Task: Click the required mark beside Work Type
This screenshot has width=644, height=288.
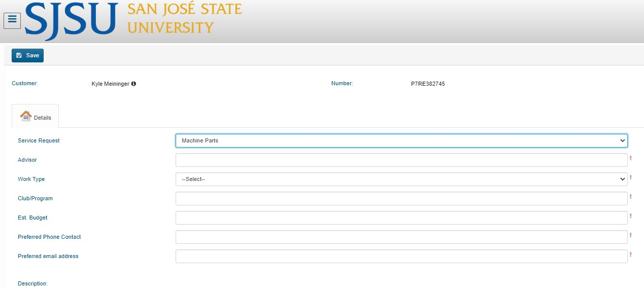Action: click(x=630, y=177)
